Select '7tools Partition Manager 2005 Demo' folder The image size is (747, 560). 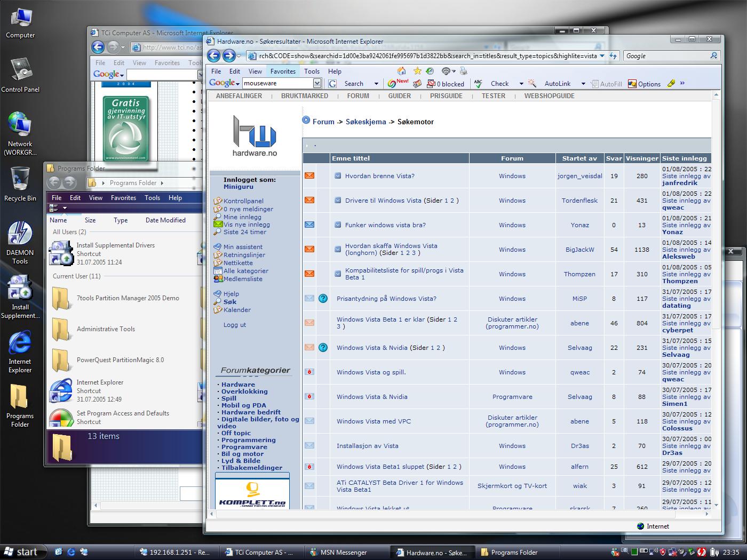pyautogui.click(x=115, y=299)
